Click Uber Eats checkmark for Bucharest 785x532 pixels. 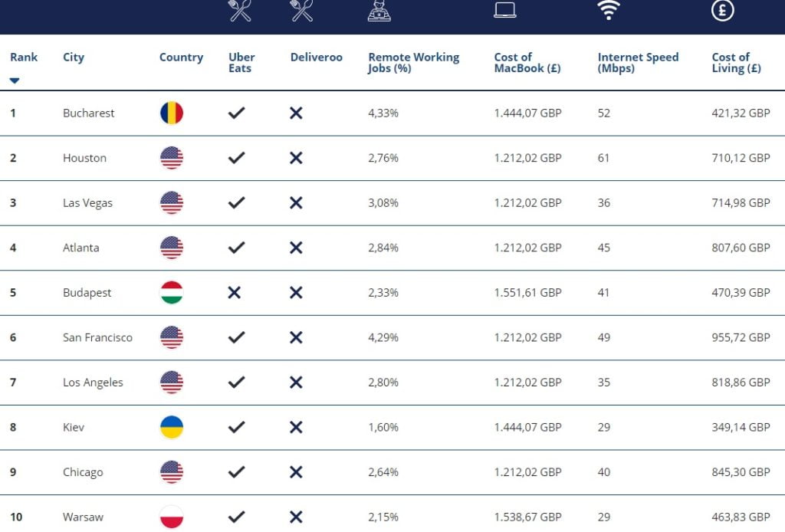(236, 113)
